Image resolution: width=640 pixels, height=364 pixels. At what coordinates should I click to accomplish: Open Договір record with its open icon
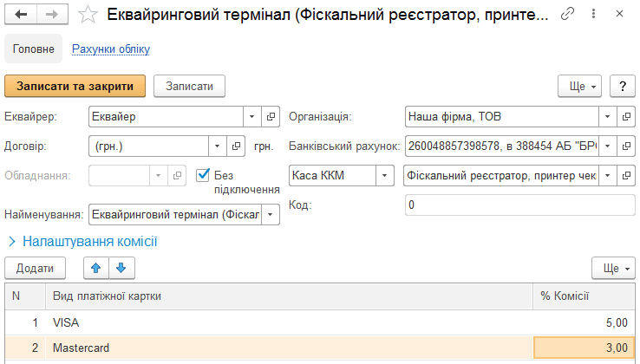pos(236,146)
